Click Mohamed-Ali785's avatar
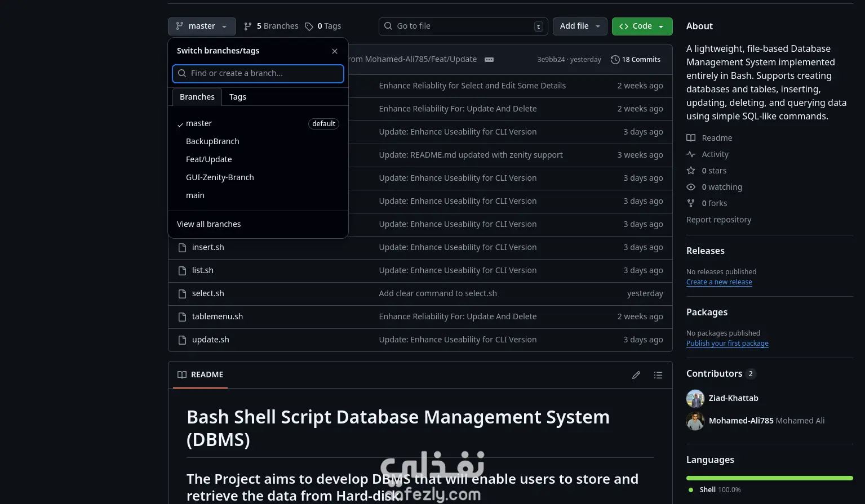 coord(695,421)
